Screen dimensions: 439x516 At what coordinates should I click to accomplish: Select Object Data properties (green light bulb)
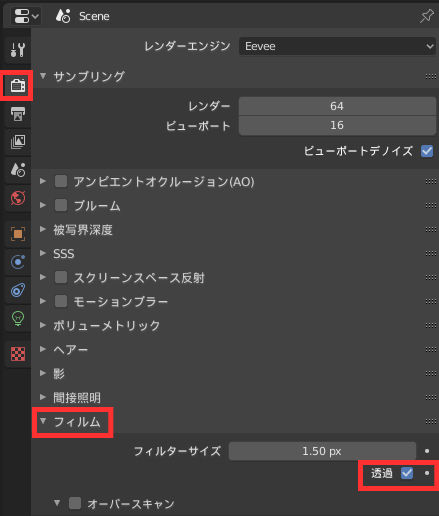pyautogui.click(x=18, y=318)
